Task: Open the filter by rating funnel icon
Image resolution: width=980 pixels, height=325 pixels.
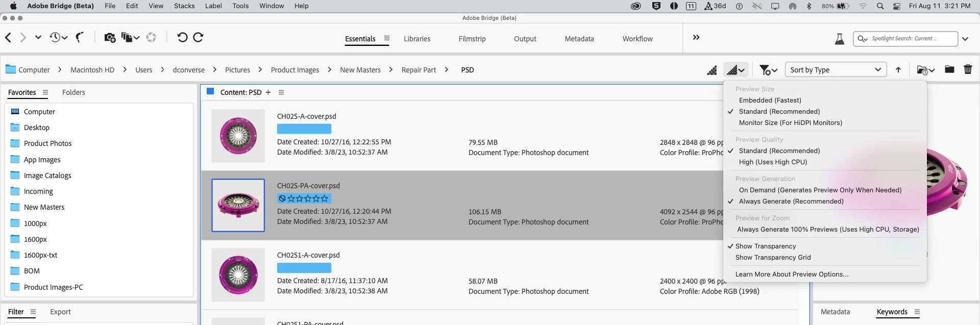Action: tap(768, 70)
